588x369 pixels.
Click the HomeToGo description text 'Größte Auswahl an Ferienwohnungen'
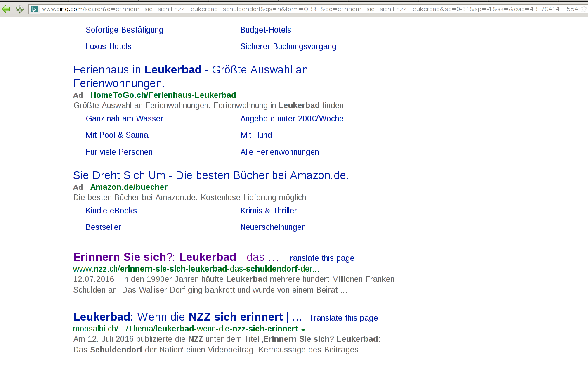(x=210, y=105)
